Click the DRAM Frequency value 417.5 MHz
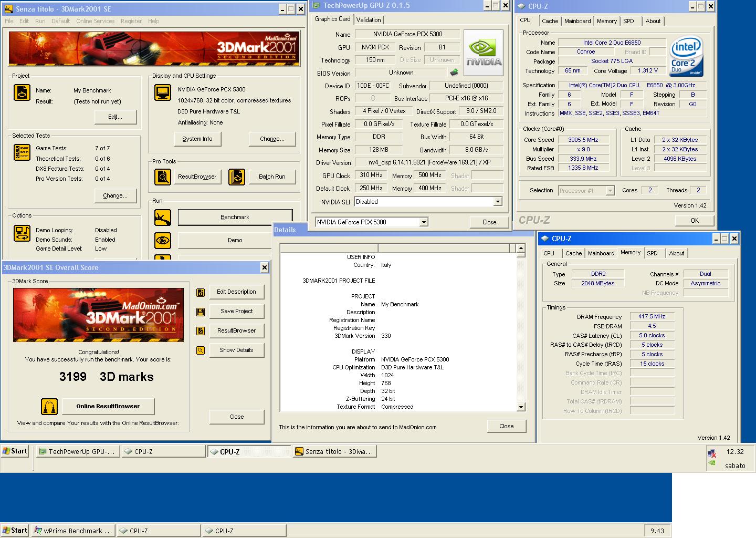The height and width of the screenshot is (538, 756). click(652, 317)
